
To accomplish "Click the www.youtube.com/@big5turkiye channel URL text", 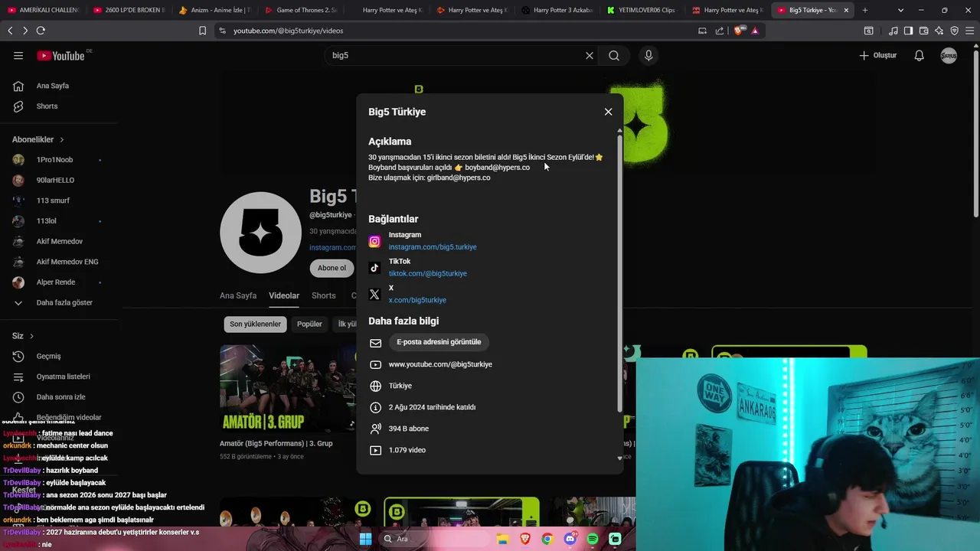I will point(440,364).
